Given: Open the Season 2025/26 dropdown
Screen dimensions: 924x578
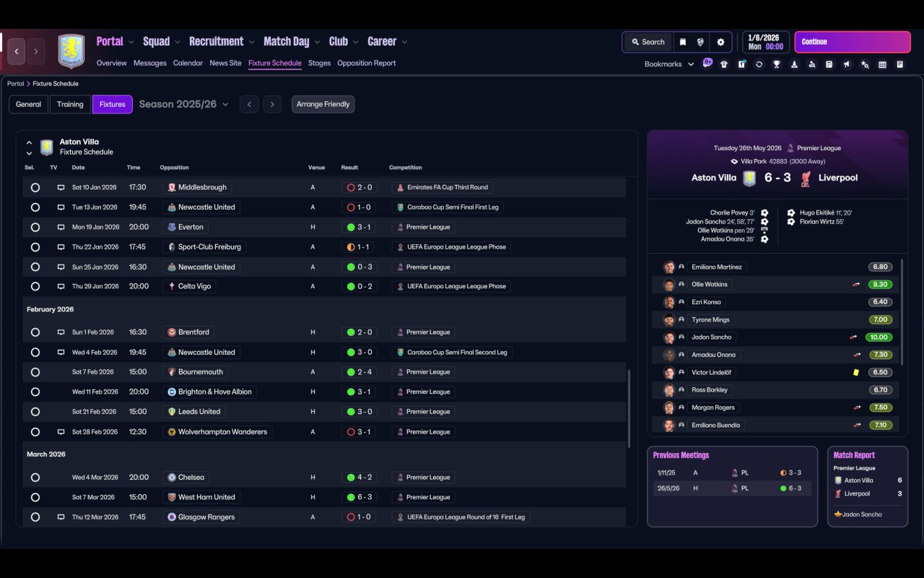Looking at the screenshot, I should pos(183,104).
